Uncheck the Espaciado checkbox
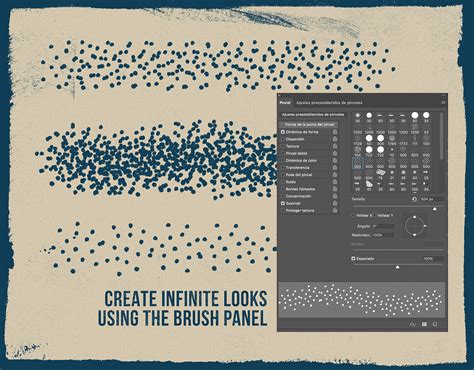Viewport: 474px width, 370px height. [353, 259]
